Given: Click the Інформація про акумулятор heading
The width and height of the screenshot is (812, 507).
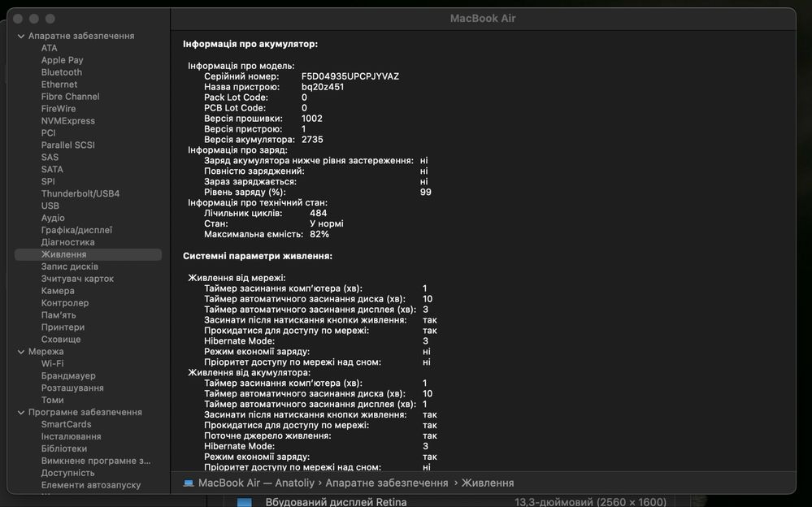Looking at the screenshot, I should tap(250, 45).
